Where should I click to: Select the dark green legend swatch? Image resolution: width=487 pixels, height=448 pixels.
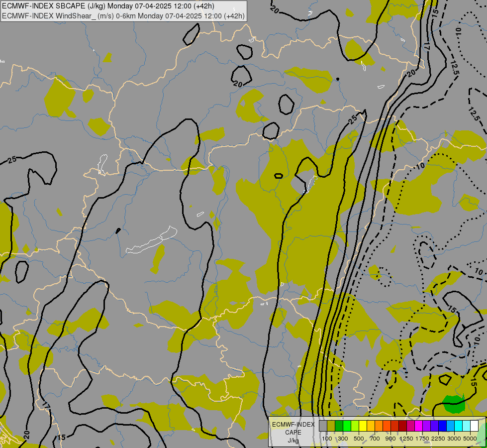point(339,426)
